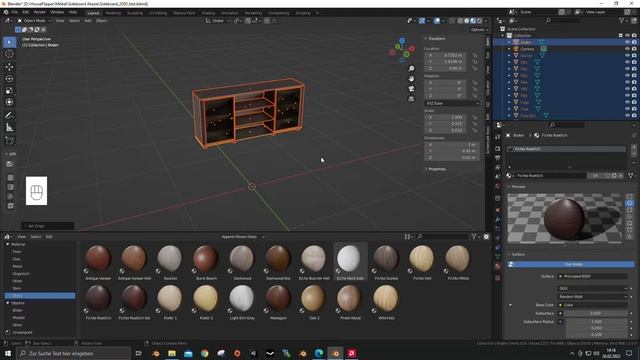Click the viewport pan hand icon

pos(411,78)
